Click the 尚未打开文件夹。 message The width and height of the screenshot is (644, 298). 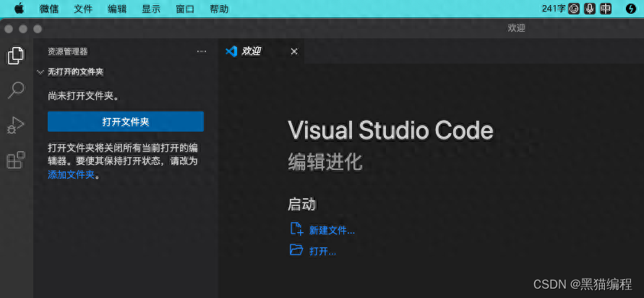point(84,96)
